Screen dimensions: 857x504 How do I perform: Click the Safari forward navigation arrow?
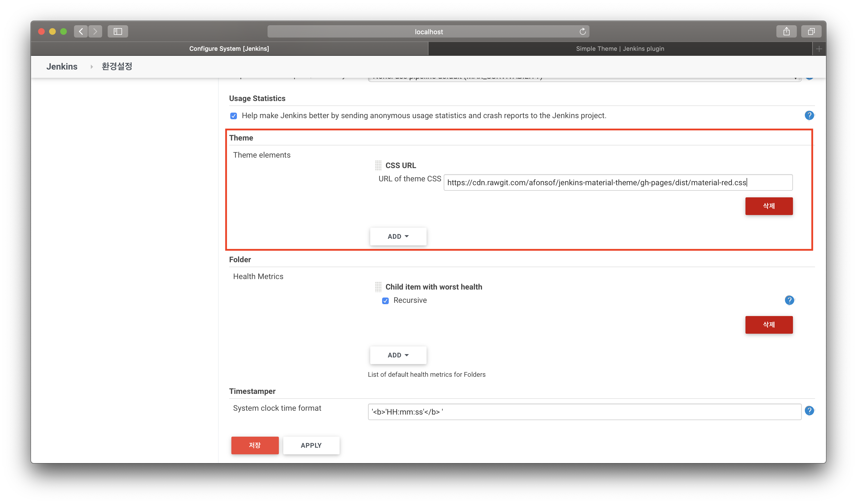pos(95,32)
